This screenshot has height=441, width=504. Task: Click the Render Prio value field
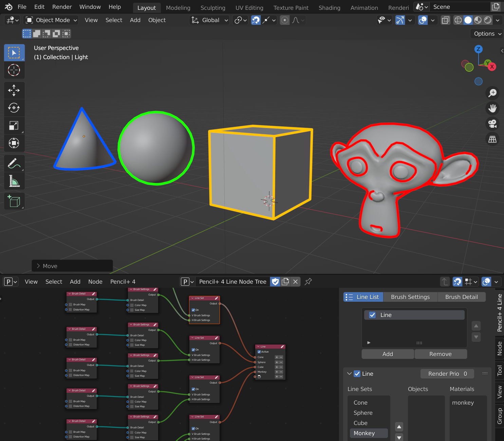(447, 374)
